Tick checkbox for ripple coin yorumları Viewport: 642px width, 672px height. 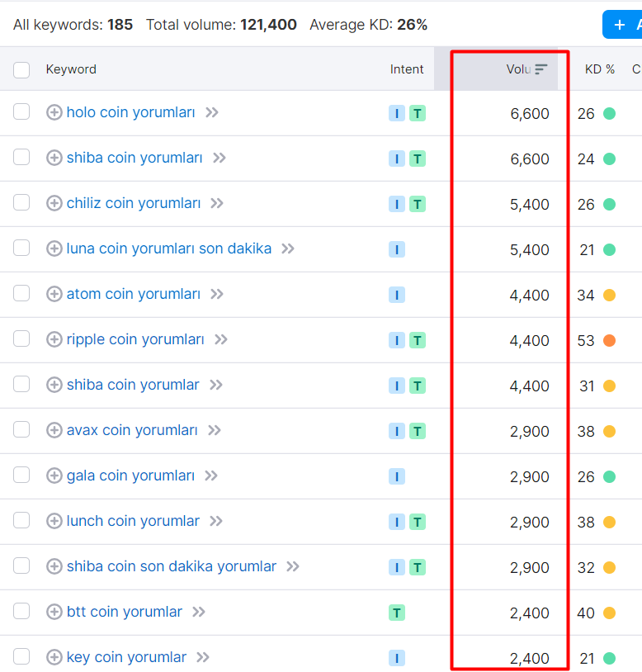tap(21, 339)
